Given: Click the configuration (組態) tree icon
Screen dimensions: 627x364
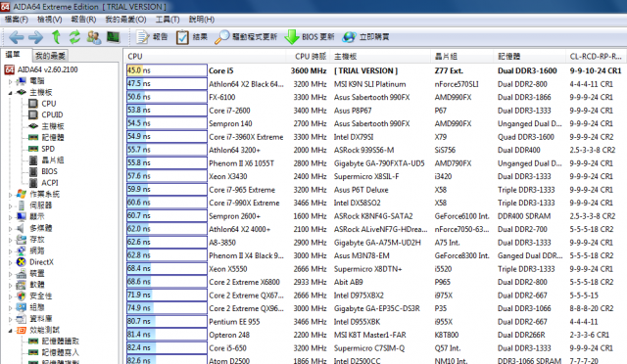Looking at the screenshot, I should click(22, 307).
